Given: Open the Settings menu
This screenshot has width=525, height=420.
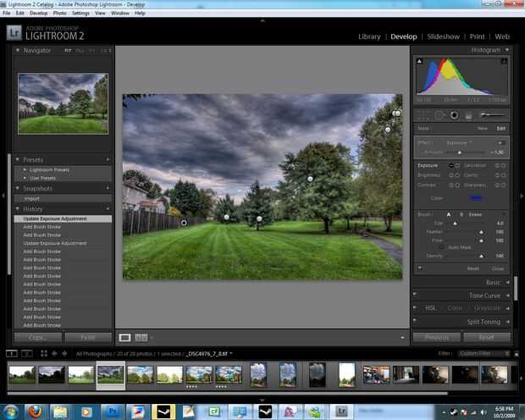Looking at the screenshot, I should pyautogui.click(x=80, y=13).
